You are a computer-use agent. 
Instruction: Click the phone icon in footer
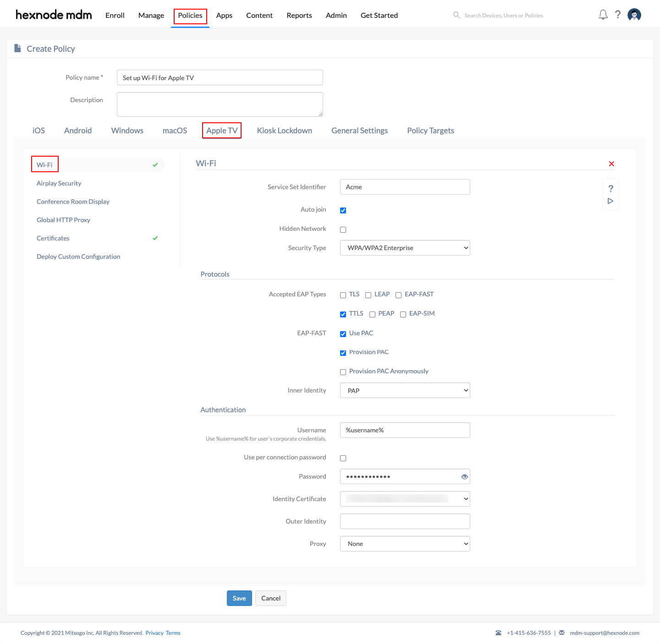(x=498, y=633)
